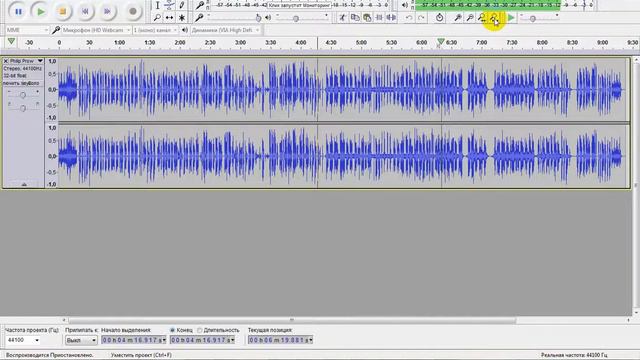Select the Selection (I-beam) tool
The width and height of the screenshot is (640, 360).
pyautogui.click(x=158, y=5)
